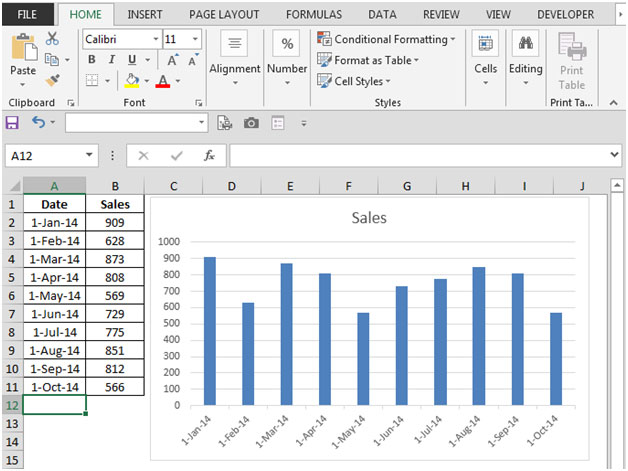Switch to the PAGE LAYOUT tab
Screen dimensions: 628x471
[224, 15]
